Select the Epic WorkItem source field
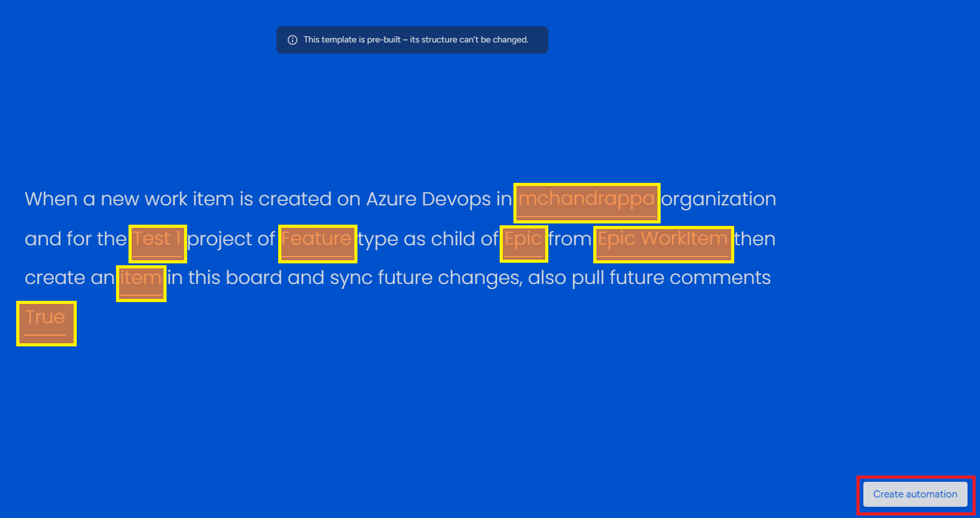The width and height of the screenshot is (980, 518). tap(664, 244)
